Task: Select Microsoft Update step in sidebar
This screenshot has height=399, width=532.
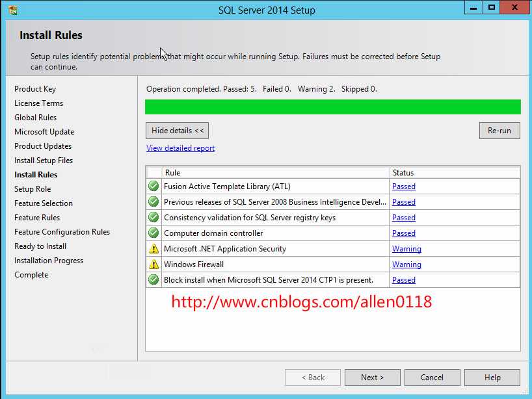Action: click(44, 132)
